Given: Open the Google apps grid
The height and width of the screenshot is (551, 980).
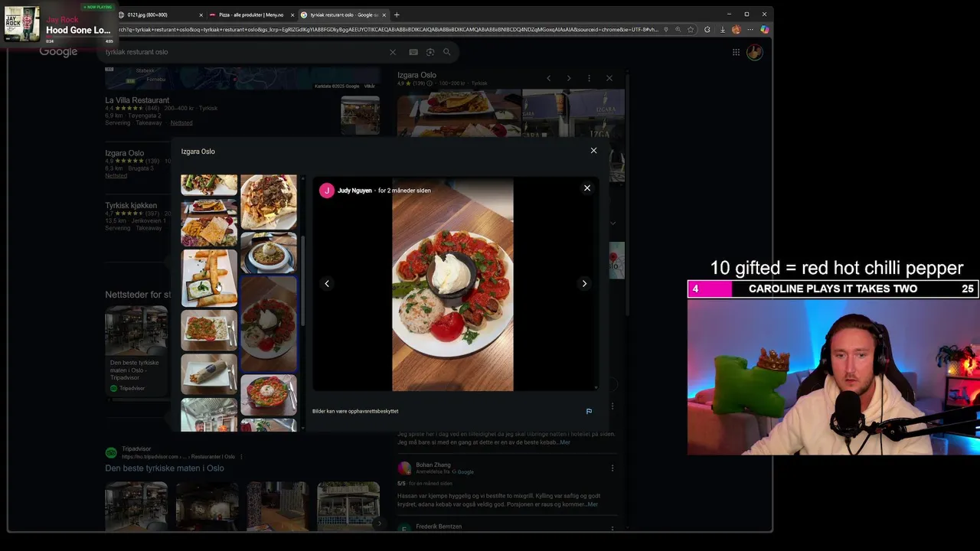Looking at the screenshot, I should 736,52.
